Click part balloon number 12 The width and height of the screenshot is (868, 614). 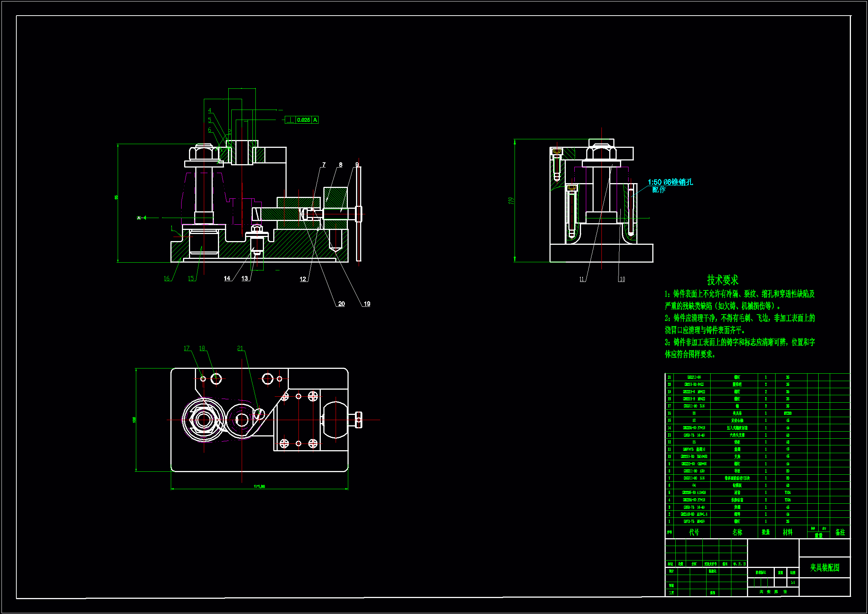303,279
